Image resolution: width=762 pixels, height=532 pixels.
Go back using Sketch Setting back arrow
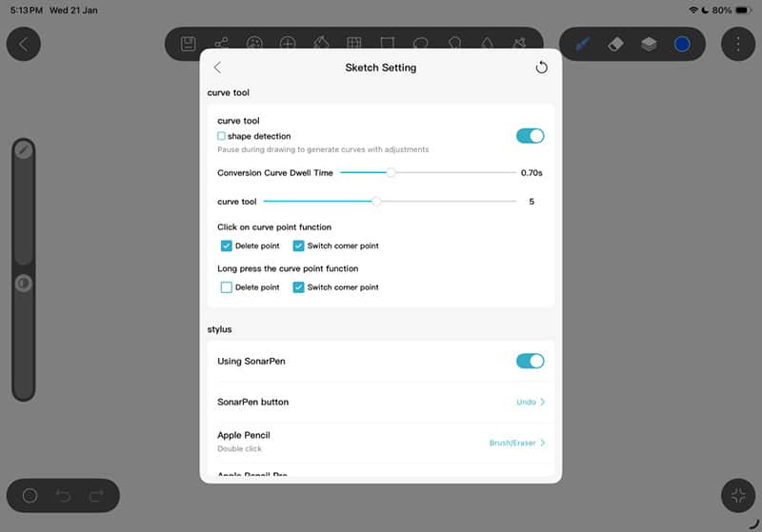click(218, 68)
